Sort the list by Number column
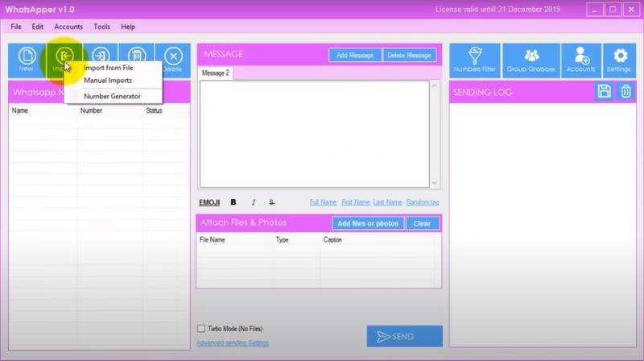Image resolution: width=644 pixels, height=361 pixels. 91,110
